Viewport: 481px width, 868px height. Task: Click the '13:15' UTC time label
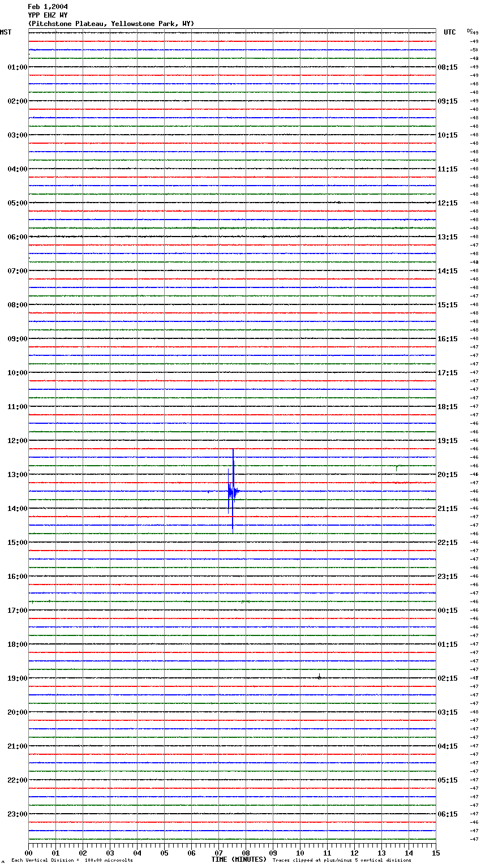(448, 237)
